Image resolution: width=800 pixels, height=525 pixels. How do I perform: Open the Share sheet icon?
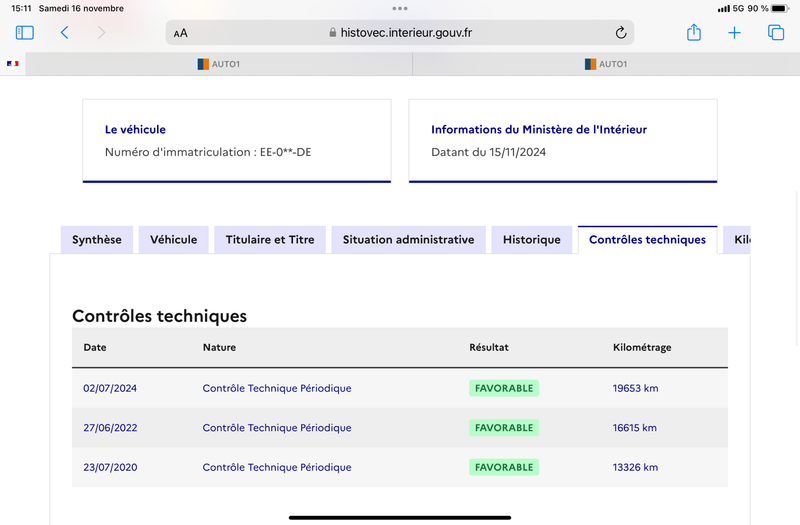coord(694,32)
